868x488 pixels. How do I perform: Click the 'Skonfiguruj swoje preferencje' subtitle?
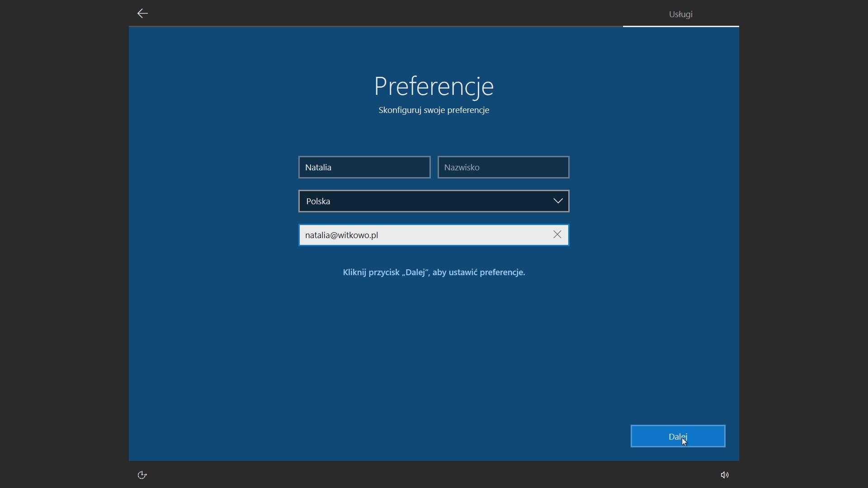[434, 110]
